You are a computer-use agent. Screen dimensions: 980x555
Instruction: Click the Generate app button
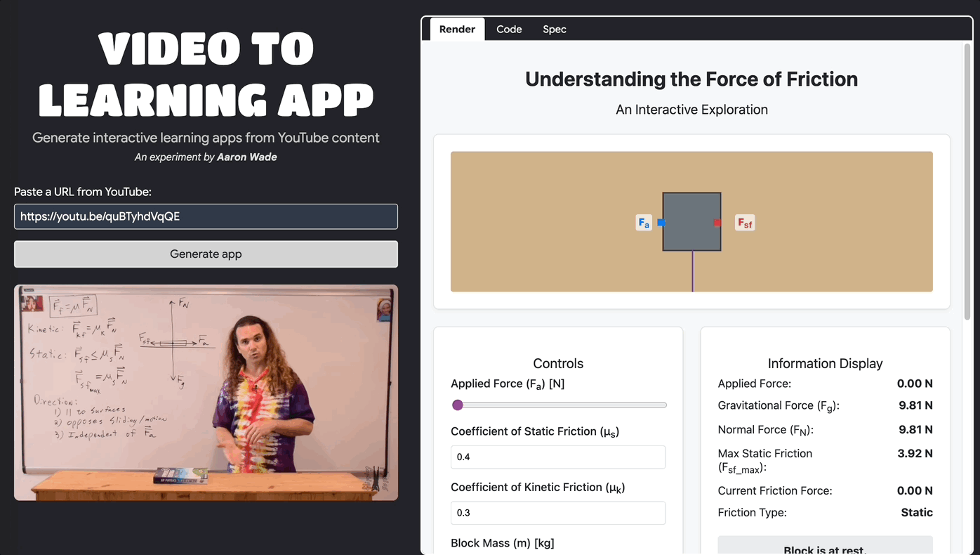point(206,254)
